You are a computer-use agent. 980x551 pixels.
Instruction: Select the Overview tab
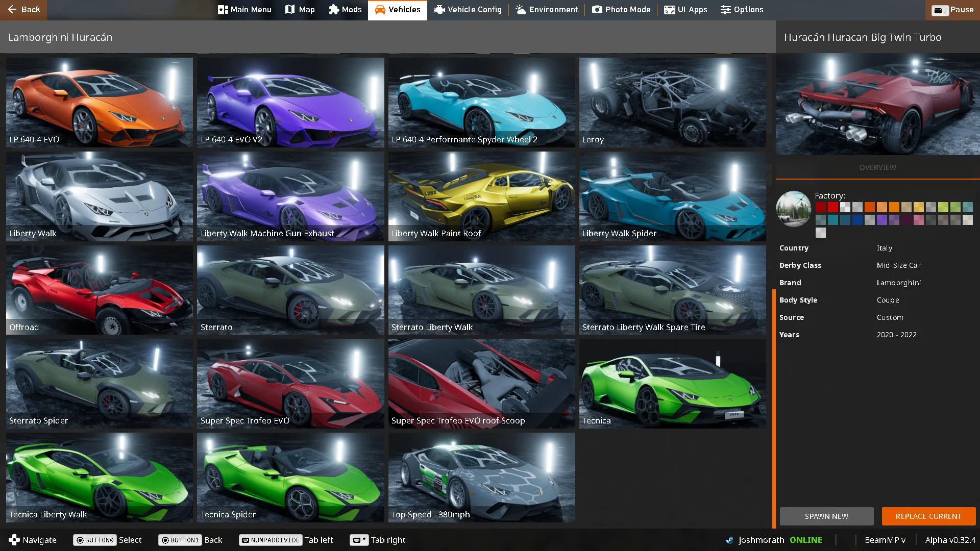point(877,167)
